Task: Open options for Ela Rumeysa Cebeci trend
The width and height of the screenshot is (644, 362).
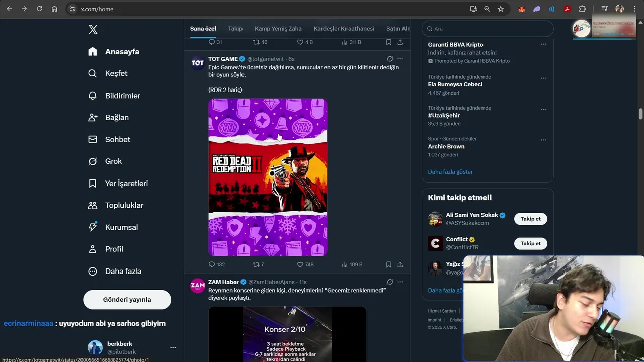Action: coord(544,78)
